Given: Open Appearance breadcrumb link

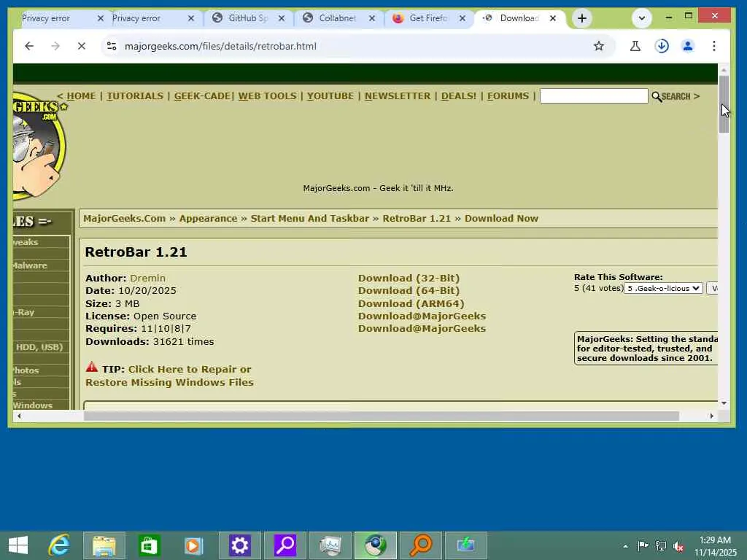Looking at the screenshot, I should [x=208, y=219].
